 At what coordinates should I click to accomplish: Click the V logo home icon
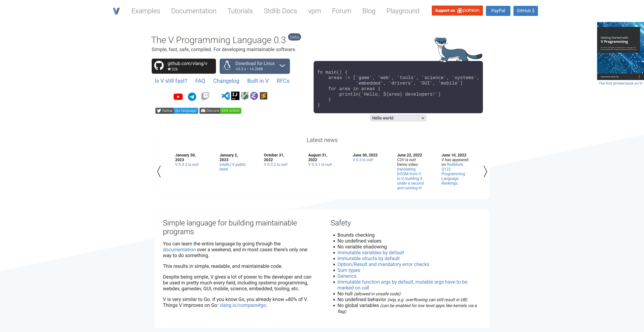click(x=116, y=11)
